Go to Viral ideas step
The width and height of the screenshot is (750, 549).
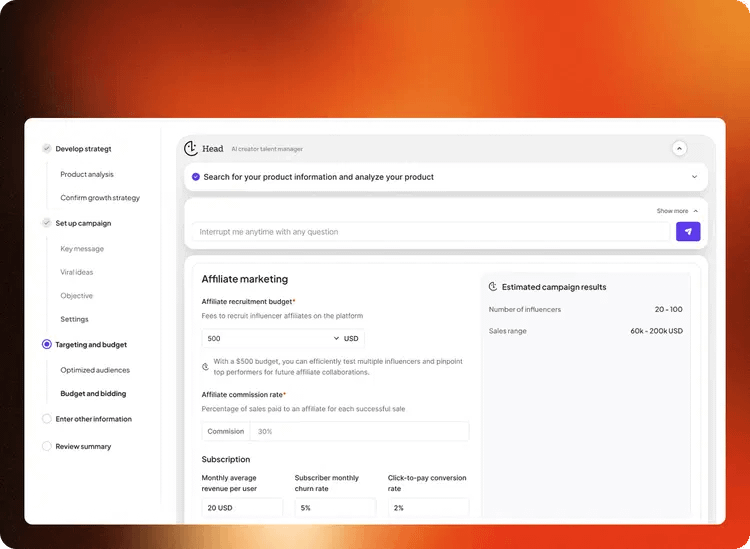[x=77, y=272]
